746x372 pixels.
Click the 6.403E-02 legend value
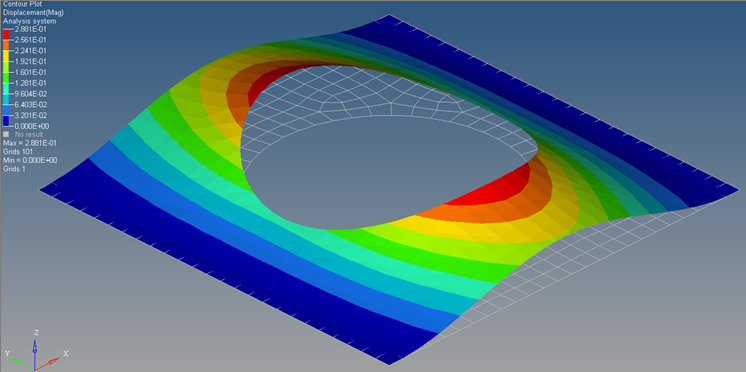[x=30, y=105]
